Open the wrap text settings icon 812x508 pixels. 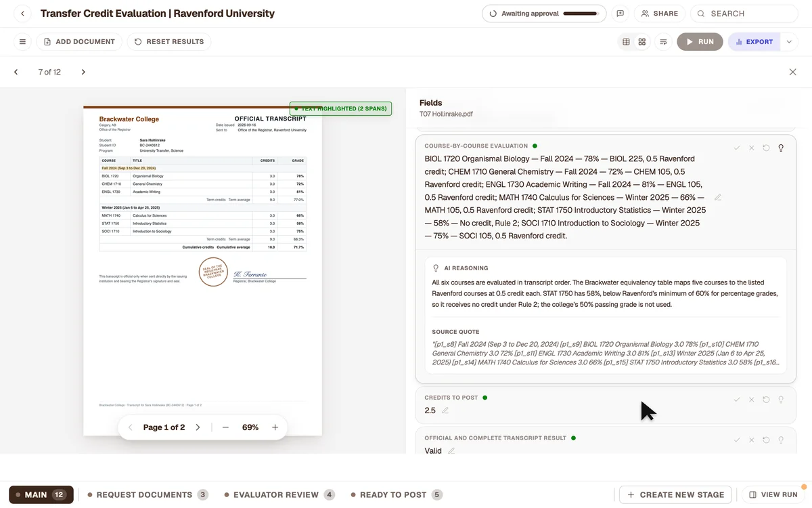664,42
